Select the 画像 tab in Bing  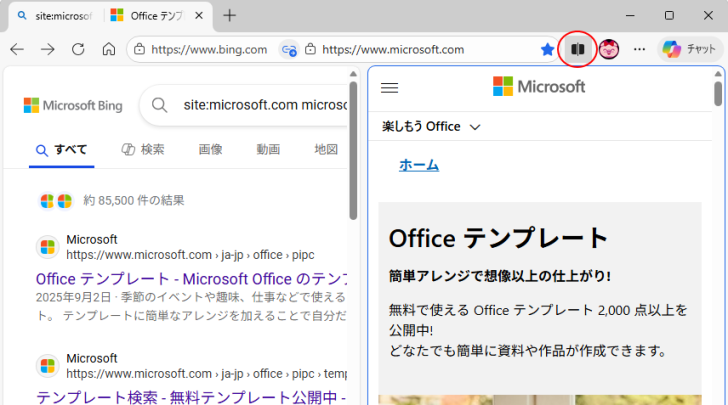210,150
